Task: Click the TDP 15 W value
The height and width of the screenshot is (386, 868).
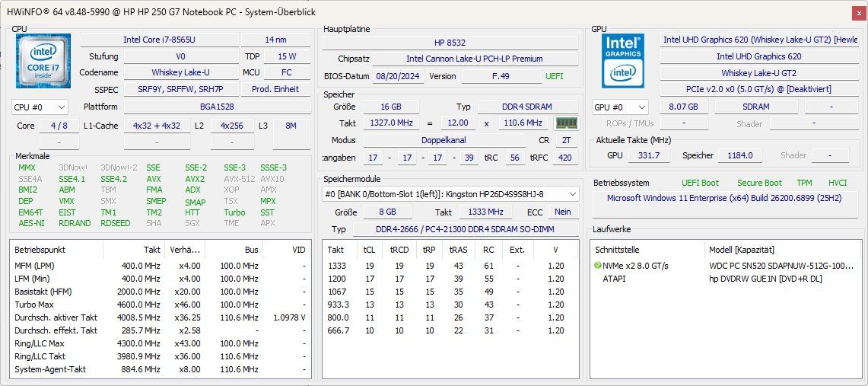Action: 287,56
